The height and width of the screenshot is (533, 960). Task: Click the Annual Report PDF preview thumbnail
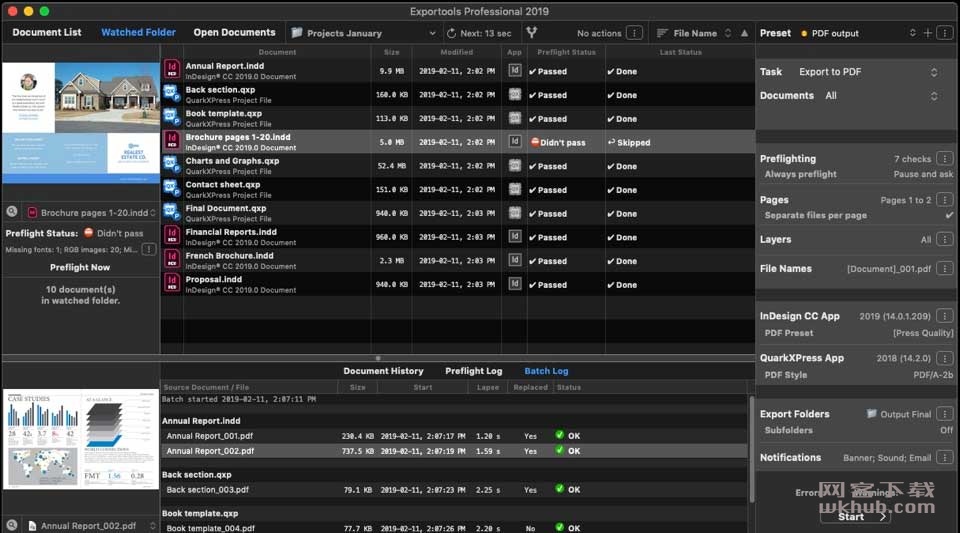click(x=81, y=439)
